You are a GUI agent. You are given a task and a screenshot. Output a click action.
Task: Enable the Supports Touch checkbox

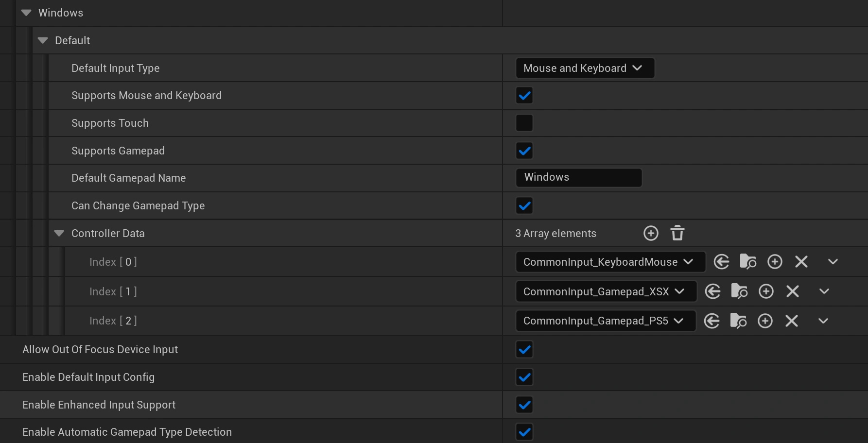point(524,123)
